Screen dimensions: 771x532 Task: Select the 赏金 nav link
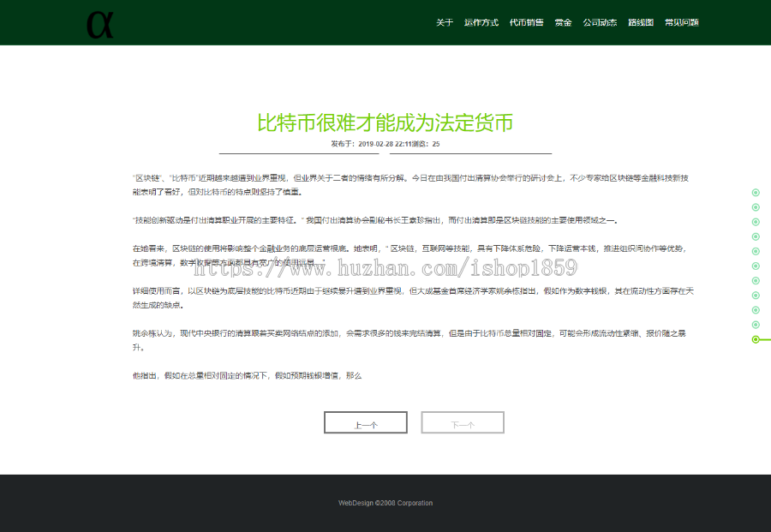563,22
